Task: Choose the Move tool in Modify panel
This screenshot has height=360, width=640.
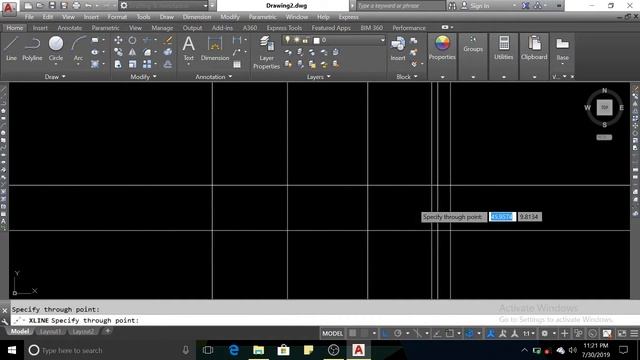Action: [118, 40]
